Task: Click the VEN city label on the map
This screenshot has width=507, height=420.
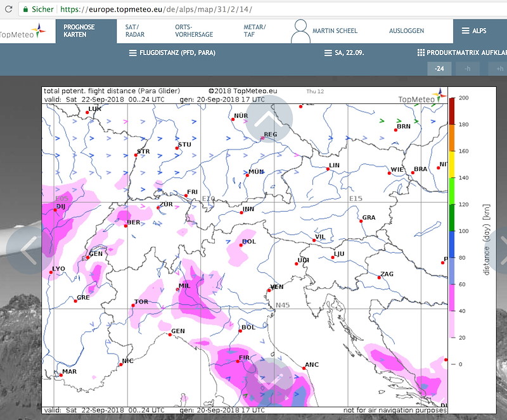Action: coord(277,287)
